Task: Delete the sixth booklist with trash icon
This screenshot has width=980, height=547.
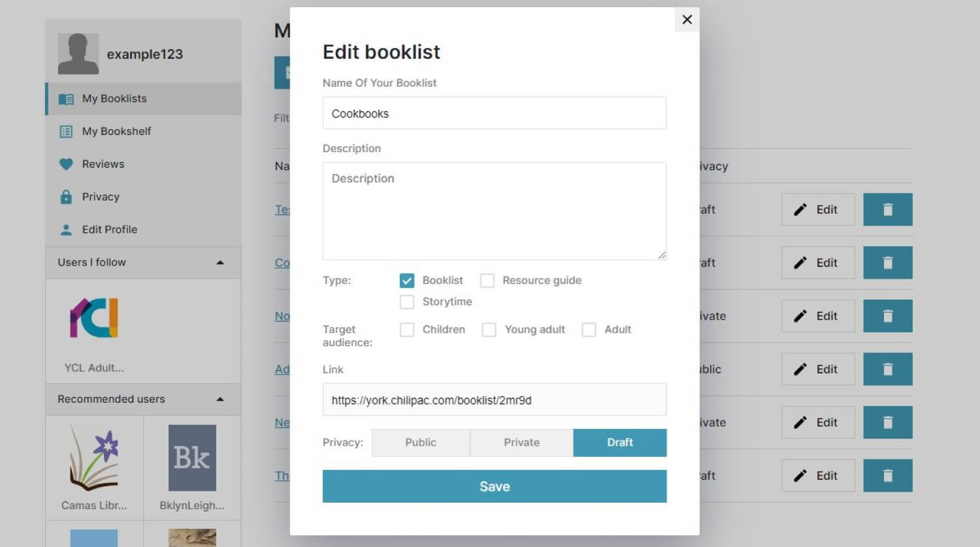Action: pos(888,476)
